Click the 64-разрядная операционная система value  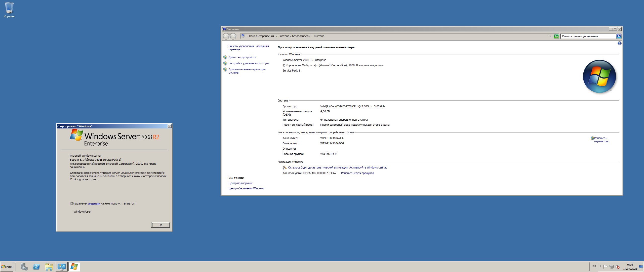pos(344,120)
